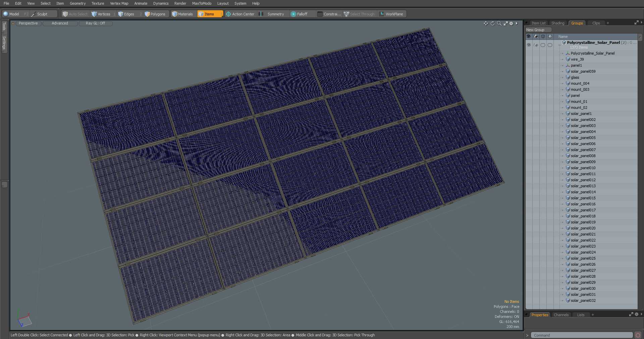The height and width of the screenshot is (339, 644).
Task: Open the File menu
Action: click(6, 3)
